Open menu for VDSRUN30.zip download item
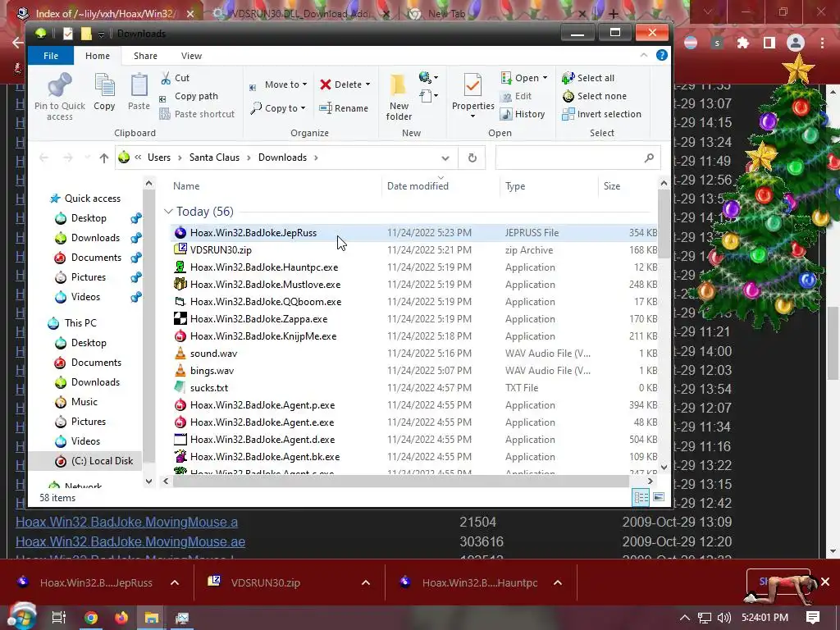Image resolution: width=840 pixels, height=630 pixels. [x=366, y=582]
